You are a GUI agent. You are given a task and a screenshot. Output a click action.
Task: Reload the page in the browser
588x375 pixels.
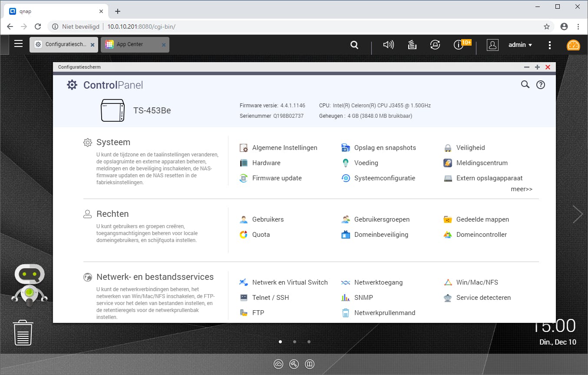(38, 27)
